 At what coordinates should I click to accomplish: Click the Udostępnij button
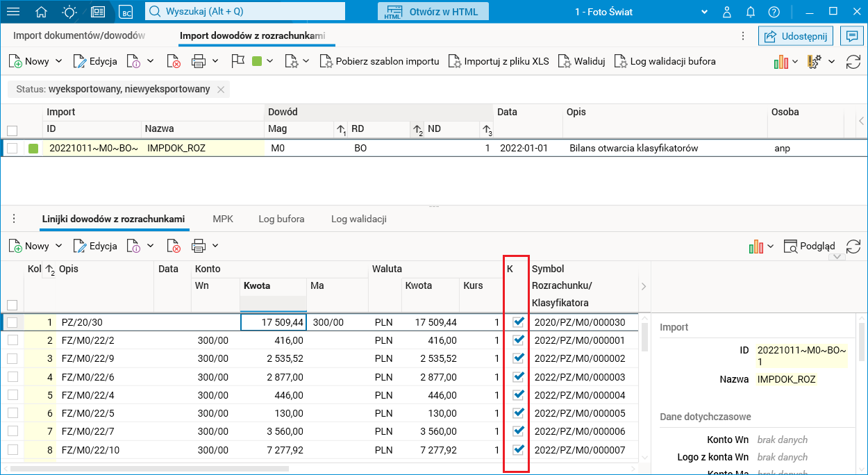pyautogui.click(x=796, y=36)
